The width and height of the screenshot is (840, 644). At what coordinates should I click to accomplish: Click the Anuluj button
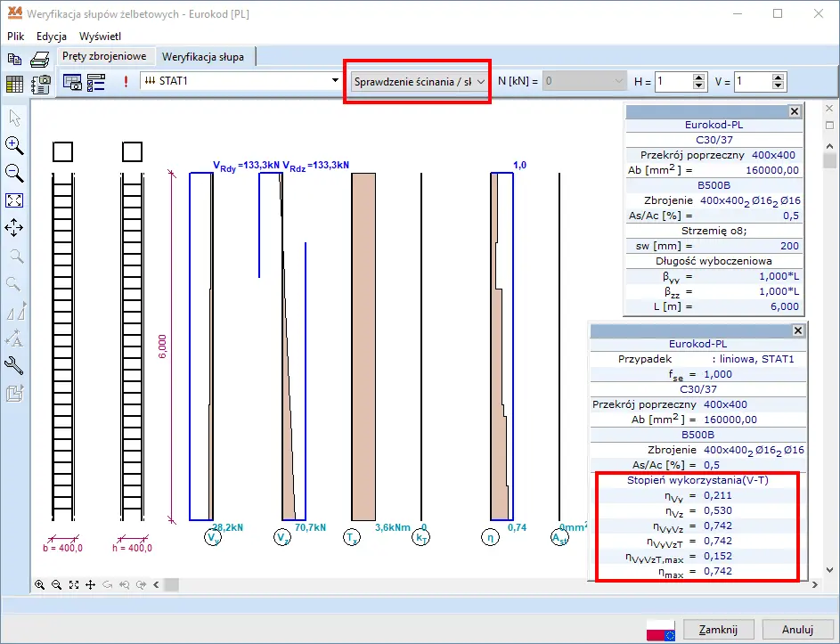pyautogui.click(x=797, y=630)
